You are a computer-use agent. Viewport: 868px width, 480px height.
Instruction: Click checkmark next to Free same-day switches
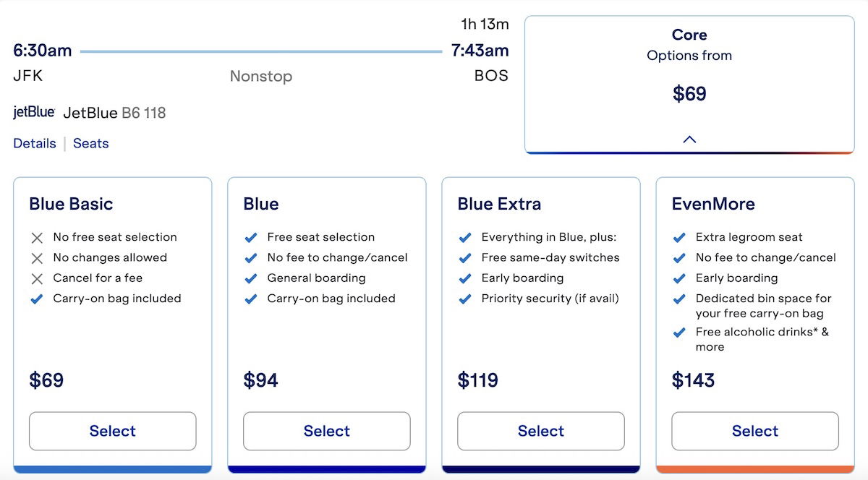click(x=465, y=258)
